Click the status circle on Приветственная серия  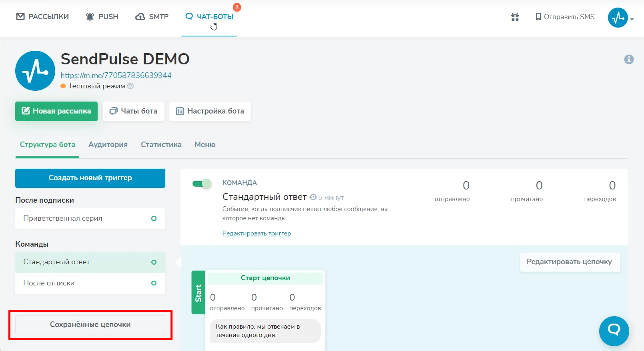pos(154,219)
